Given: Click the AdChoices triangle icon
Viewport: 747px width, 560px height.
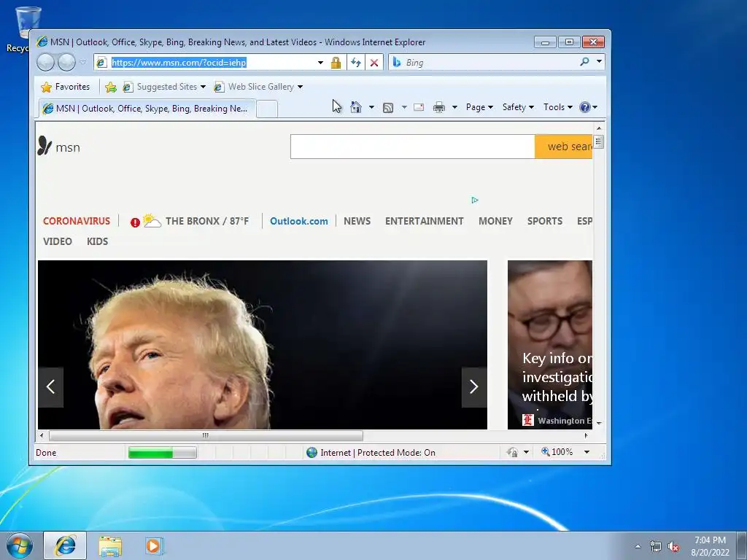Looking at the screenshot, I should click(474, 200).
